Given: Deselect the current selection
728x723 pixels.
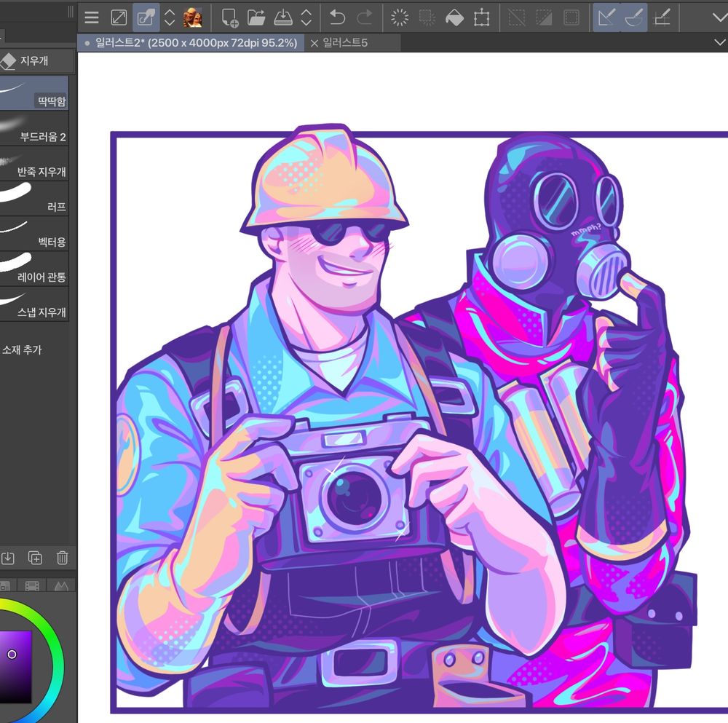Looking at the screenshot, I should tap(517, 17).
